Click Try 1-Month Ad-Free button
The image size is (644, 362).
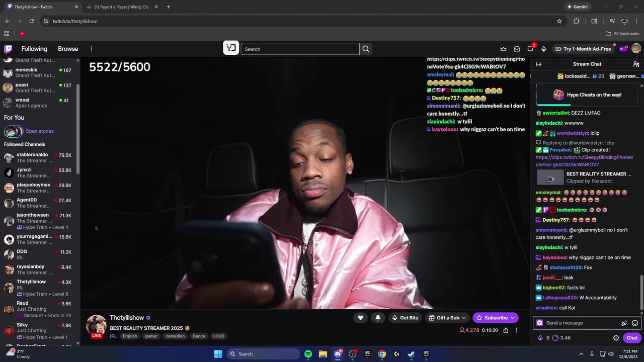point(583,49)
